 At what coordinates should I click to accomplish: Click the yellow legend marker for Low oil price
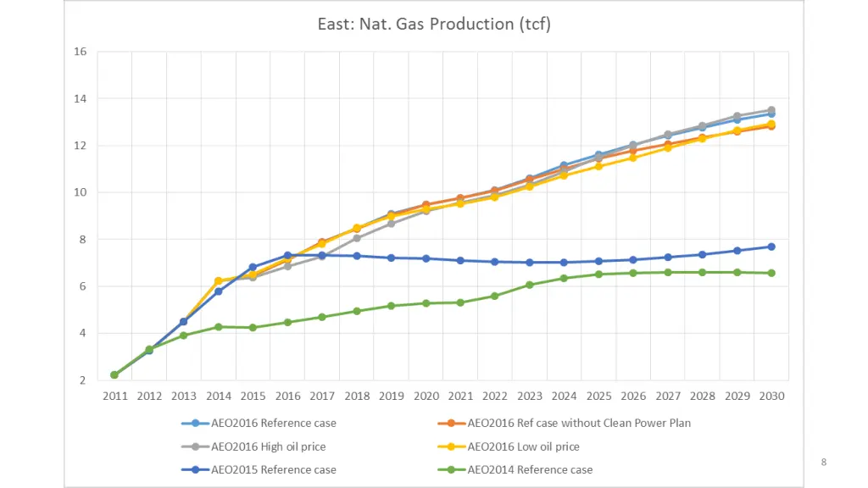[x=451, y=446]
